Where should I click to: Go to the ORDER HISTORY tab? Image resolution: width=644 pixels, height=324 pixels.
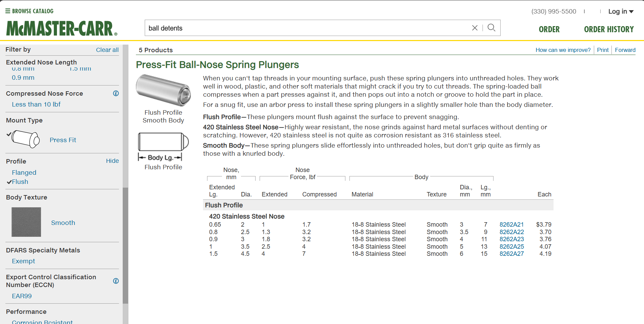pos(609,30)
